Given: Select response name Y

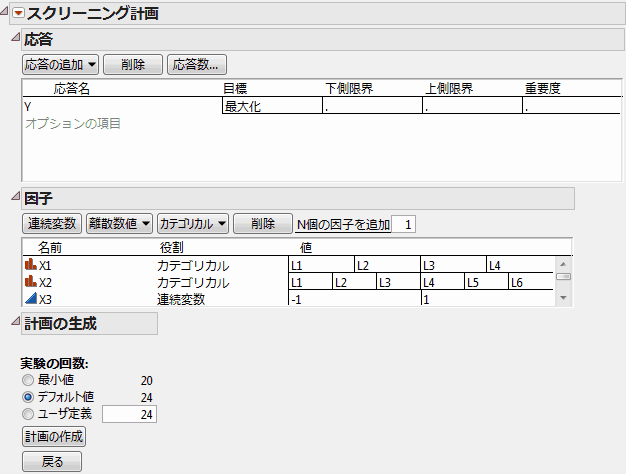Looking at the screenshot, I should (x=28, y=107).
